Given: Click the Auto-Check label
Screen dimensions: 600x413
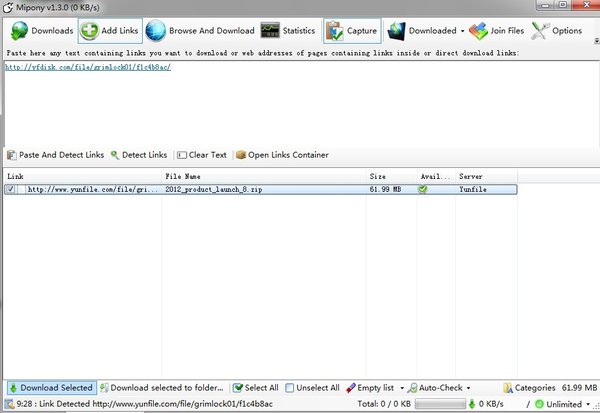Looking at the screenshot, I should 441,388.
